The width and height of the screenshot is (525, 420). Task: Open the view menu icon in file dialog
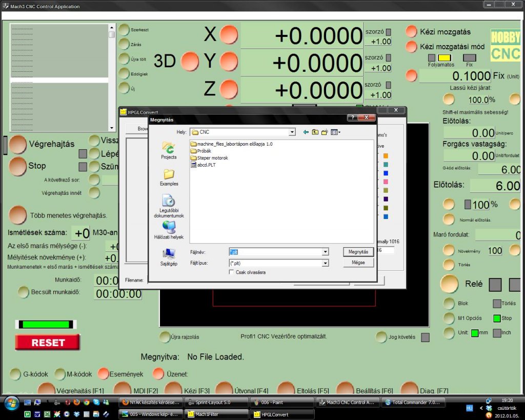click(x=335, y=132)
